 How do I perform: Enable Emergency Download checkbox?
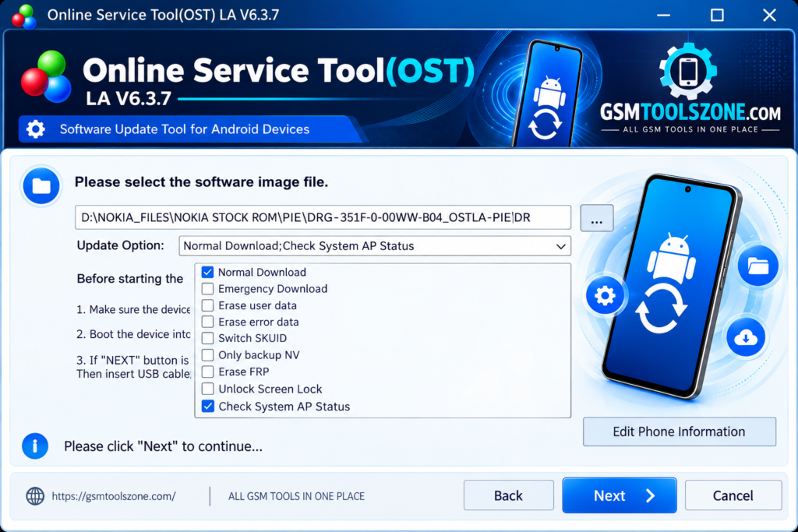[207, 289]
